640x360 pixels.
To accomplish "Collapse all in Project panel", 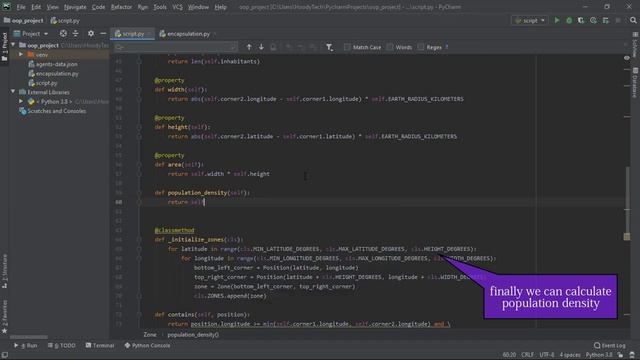I will point(76,34).
